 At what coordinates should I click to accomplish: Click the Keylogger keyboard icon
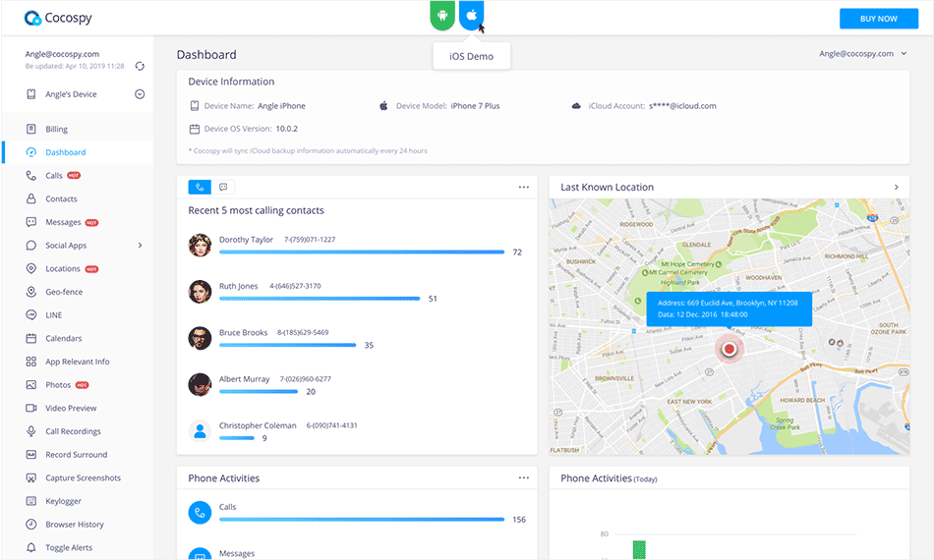pyautogui.click(x=31, y=500)
